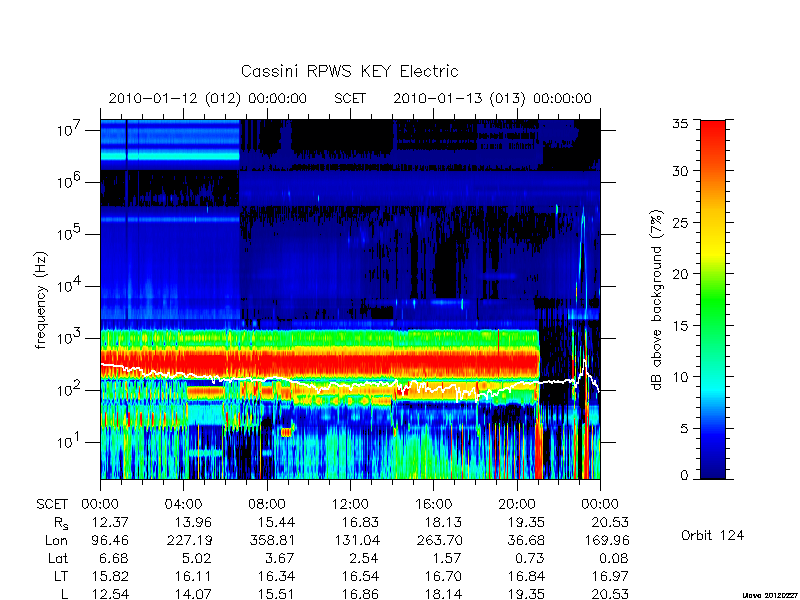Click the Lon value 358.81
This screenshot has width=800, height=600.
click(x=272, y=540)
